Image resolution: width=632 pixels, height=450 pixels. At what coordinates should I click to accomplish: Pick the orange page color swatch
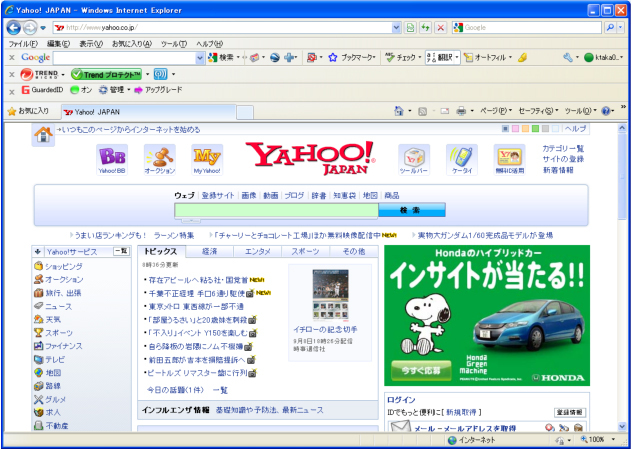(x=525, y=129)
